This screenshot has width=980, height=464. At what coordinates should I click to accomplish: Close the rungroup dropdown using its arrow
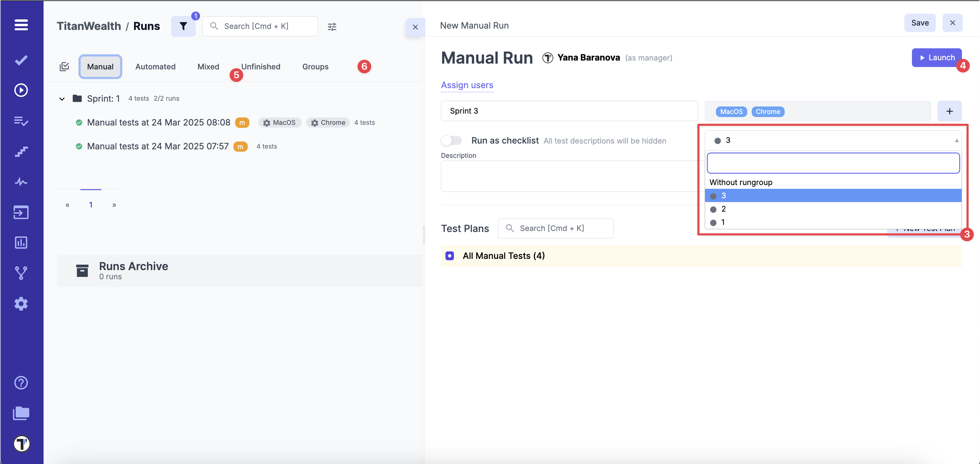coord(956,140)
